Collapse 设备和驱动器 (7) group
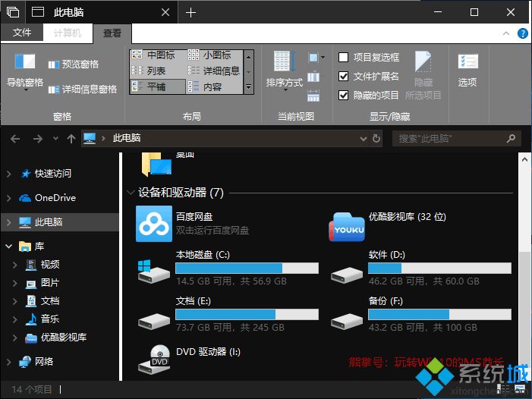 coord(131,193)
